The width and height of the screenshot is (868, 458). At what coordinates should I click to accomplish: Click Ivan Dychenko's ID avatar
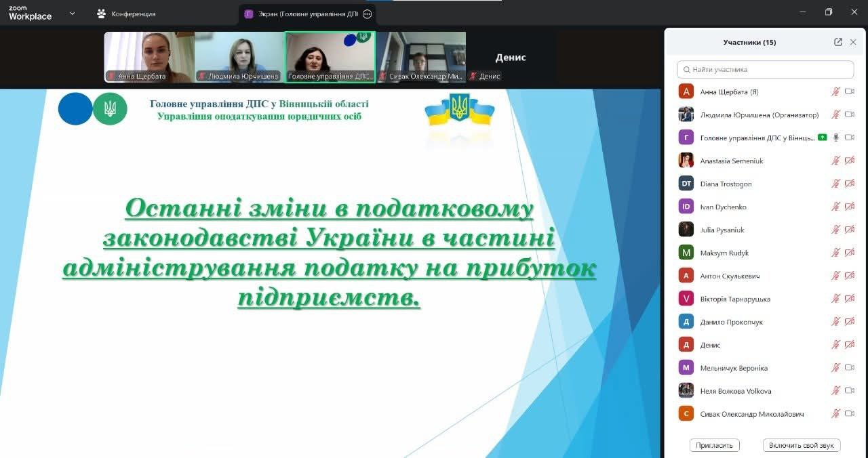(x=686, y=207)
